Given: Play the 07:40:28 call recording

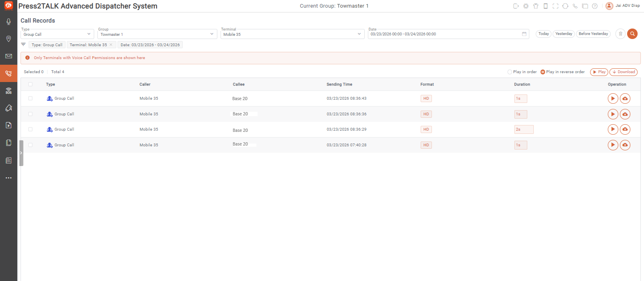Looking at the screenshot, I should point(613,145).
